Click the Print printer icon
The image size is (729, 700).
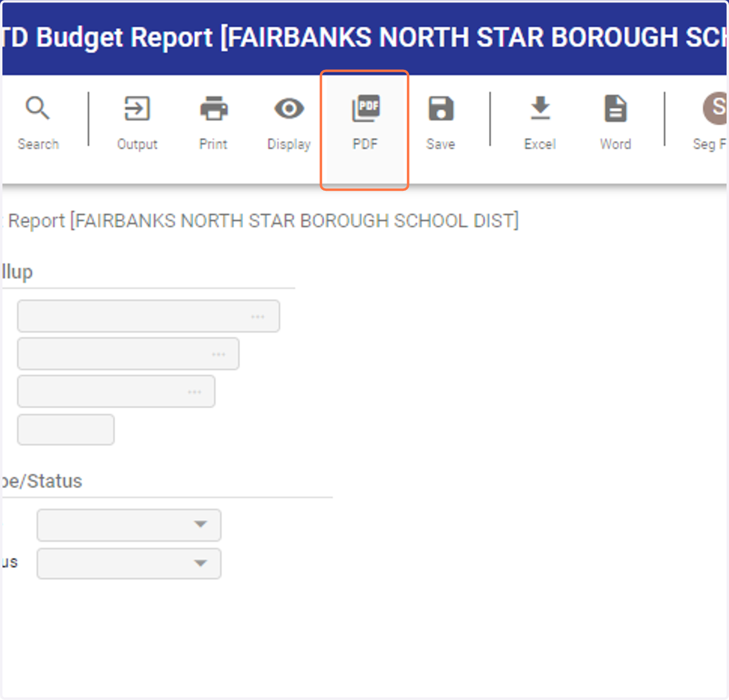(x=213, y=109)
